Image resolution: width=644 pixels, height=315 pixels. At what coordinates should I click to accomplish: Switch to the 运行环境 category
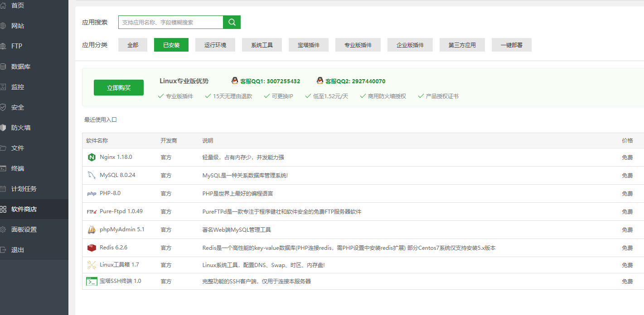(215, 45)
